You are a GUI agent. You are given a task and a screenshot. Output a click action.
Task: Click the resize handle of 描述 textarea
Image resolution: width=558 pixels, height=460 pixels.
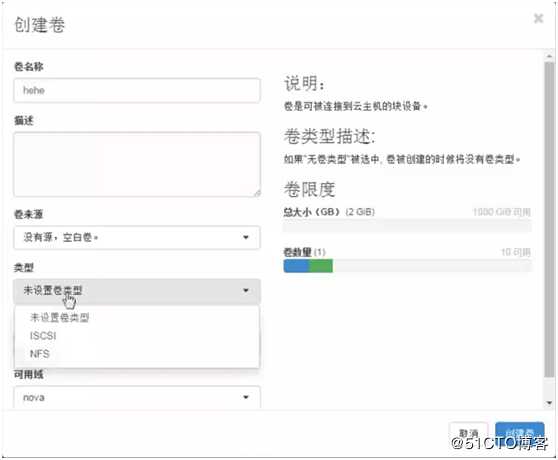coord(257,193)
